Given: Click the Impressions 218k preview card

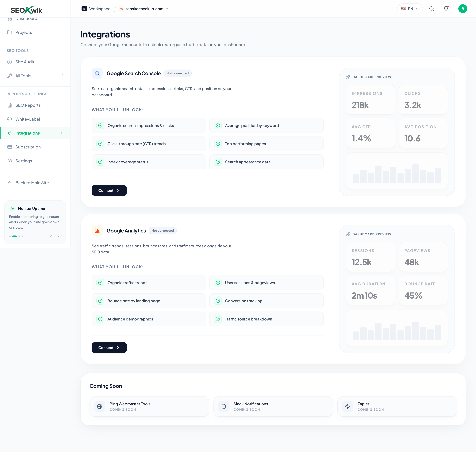Looking at the screenshot, I should (x=370, y=100).
